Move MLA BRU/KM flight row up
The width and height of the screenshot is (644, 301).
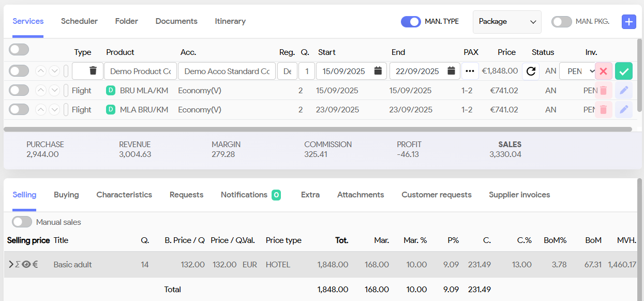click(x=41, y=110)
